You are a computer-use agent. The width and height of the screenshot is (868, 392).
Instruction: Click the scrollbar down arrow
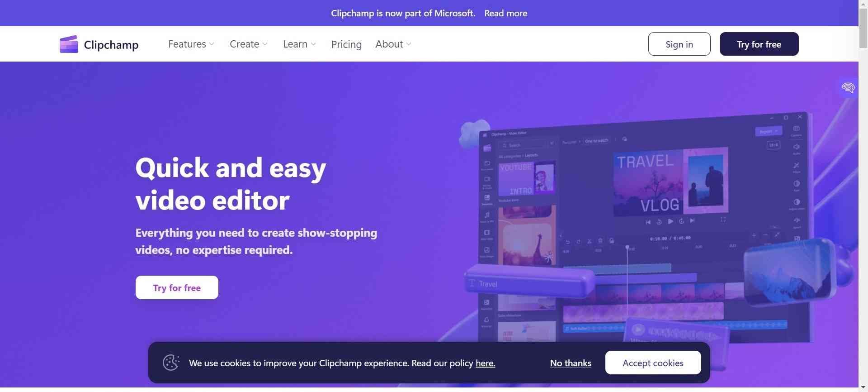point(863,388)
